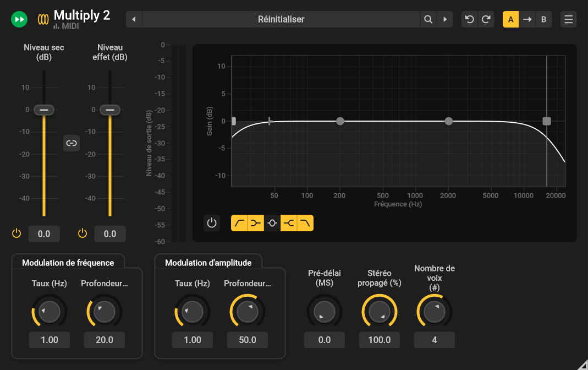Select the peak filter band icon
This screenshot has height=370, width=588.
(272, 224)
